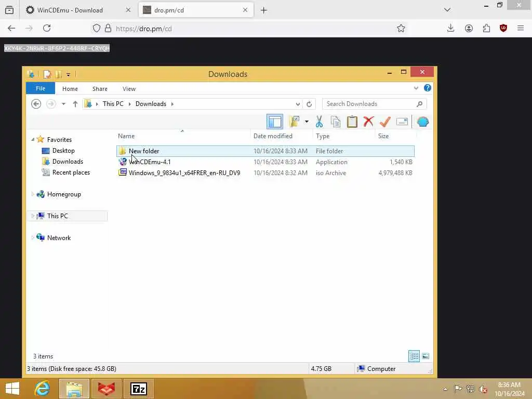Image resolution: width=532 pixels, height=399 pixels.
Task: Click This PC in address breadcrumb
Action: point(113,104)
